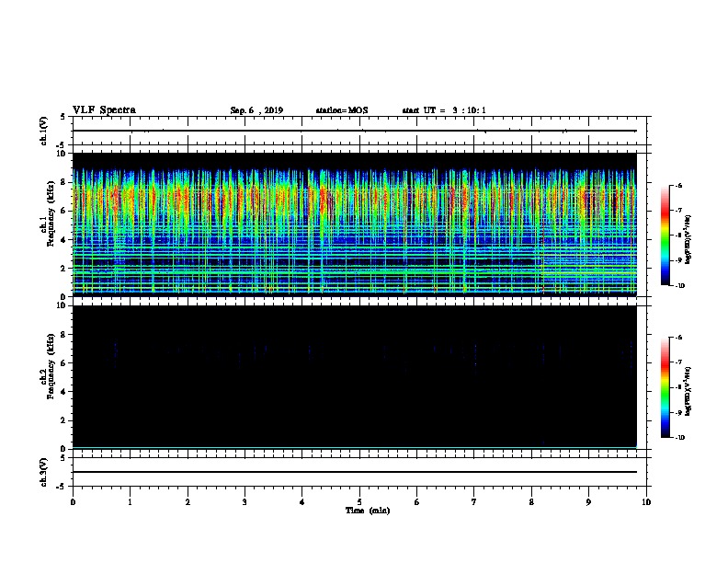This screenshot has height=563, width=728.
Task: Click the time axis tick label "4"
Action: coord(302,502)
